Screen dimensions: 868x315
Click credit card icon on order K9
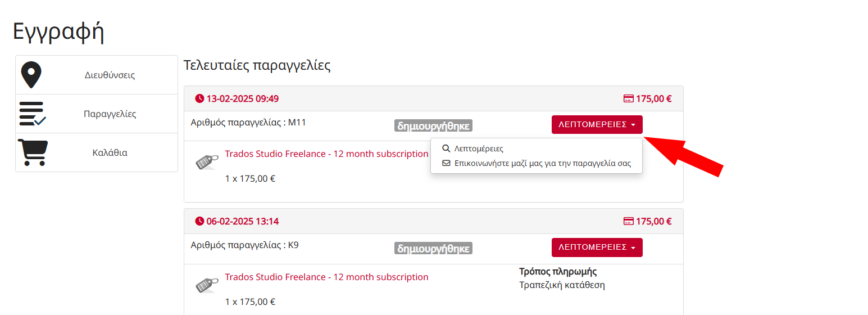(628, 222)
